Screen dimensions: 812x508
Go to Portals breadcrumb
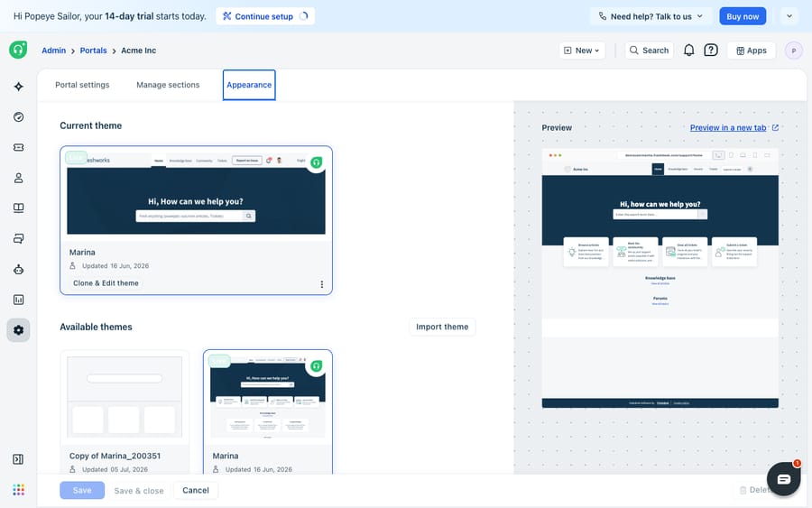(93, 51)
